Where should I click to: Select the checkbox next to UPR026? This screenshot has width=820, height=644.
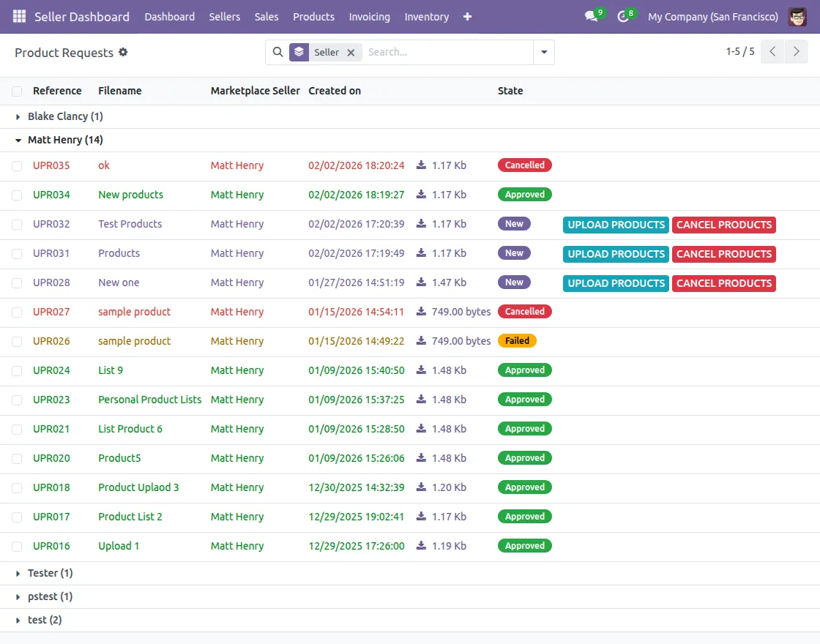[x=17, y=341]
